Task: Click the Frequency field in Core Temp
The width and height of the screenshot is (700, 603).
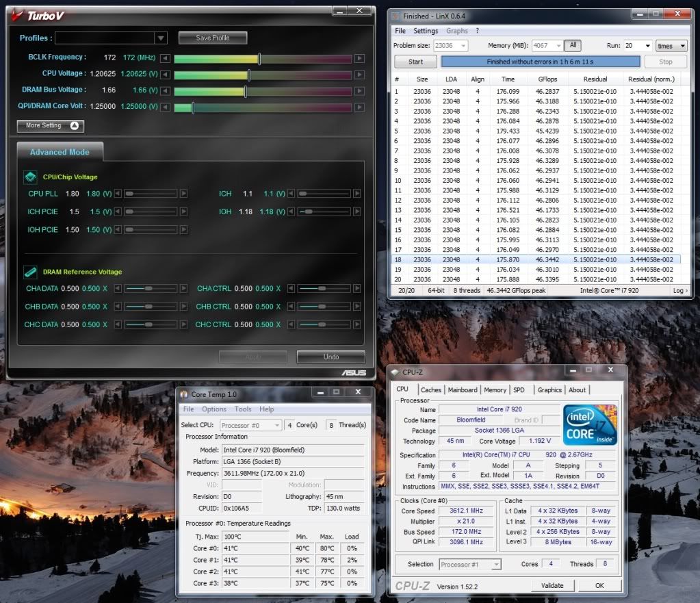Action: [292, 474]
